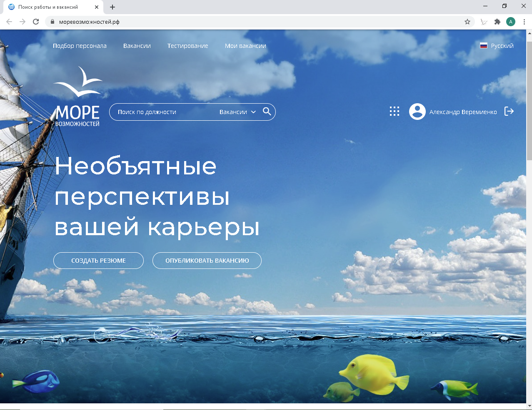Open profile via the user avatar icon
532x410 pixels.
pos(417,111)
